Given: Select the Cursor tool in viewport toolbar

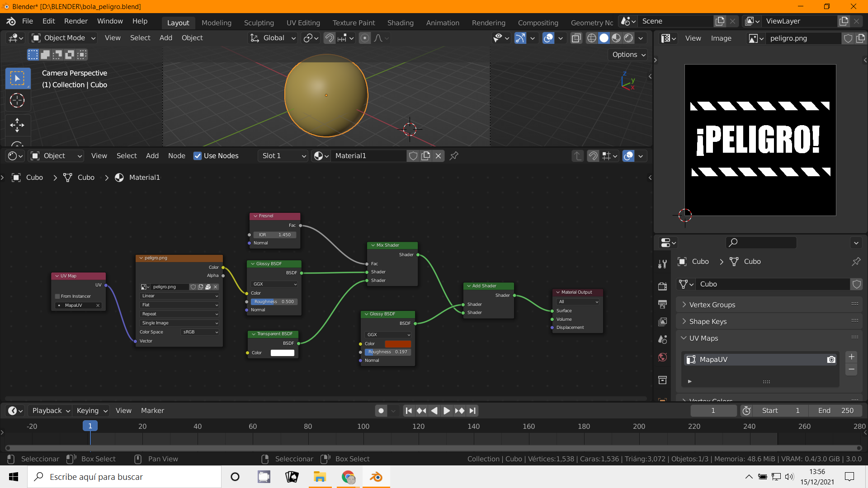Looking at the screenshot, I should pyautogui.click(x=17, y=100).
